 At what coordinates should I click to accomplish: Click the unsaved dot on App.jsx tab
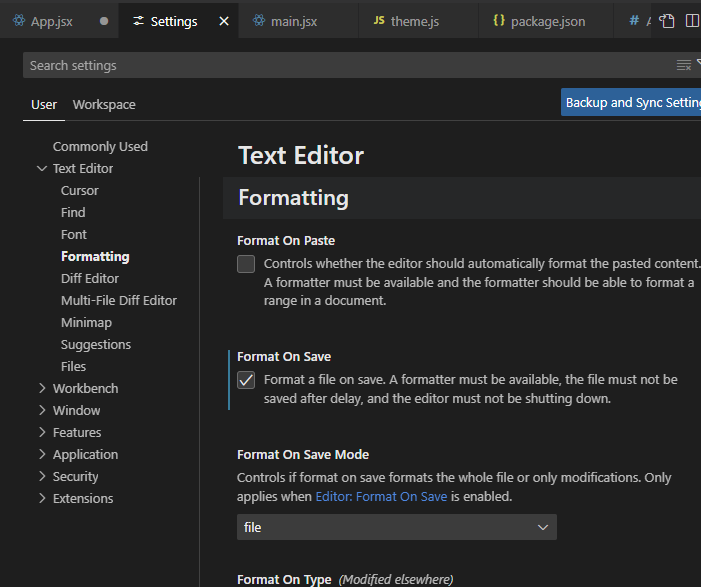pos(104,21)
